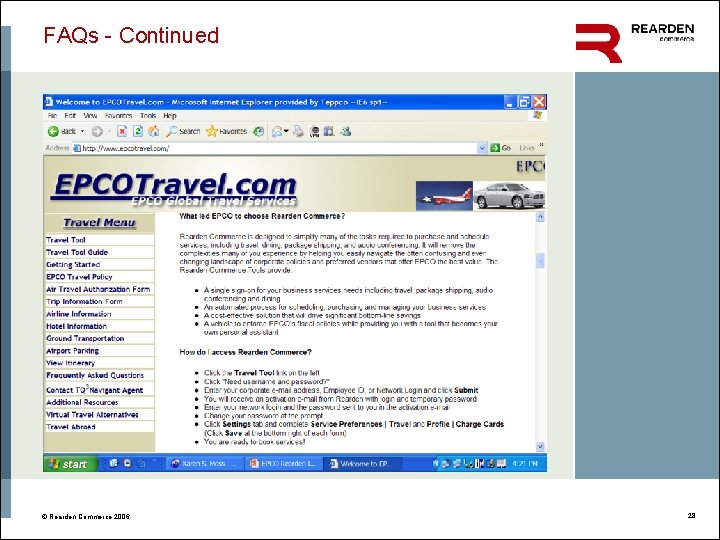
Task: Click the Forward arrow icon
Action: 97,132
